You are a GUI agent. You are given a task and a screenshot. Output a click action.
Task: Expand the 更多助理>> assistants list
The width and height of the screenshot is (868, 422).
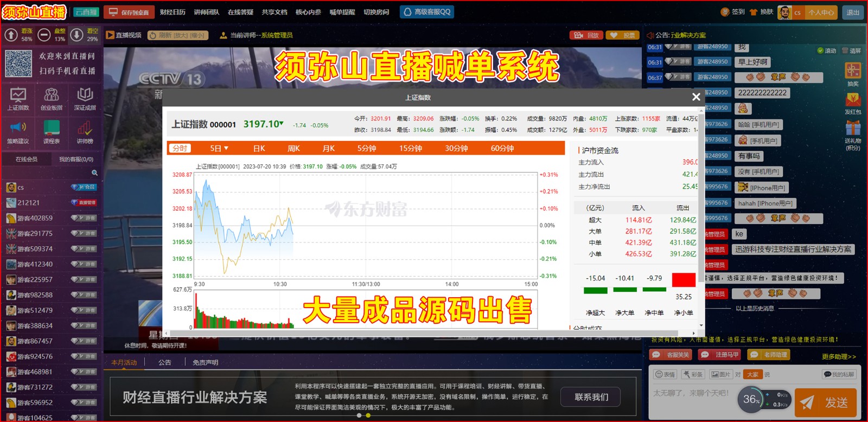click(838, 356)
